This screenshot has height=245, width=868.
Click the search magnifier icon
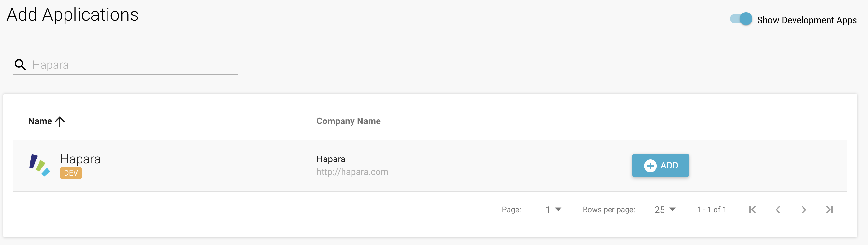pos(20,65)
